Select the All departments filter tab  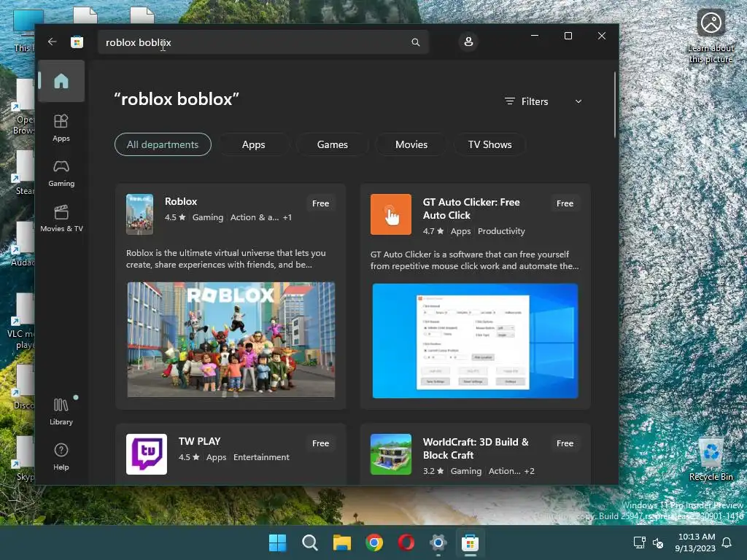(x=163, y=144)
